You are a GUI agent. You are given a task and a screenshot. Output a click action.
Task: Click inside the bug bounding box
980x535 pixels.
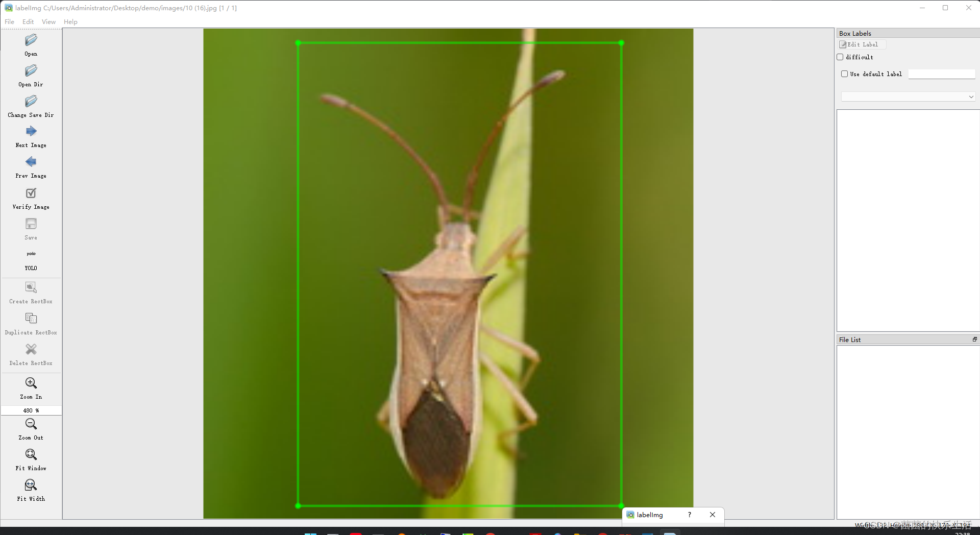coord(459,274)
